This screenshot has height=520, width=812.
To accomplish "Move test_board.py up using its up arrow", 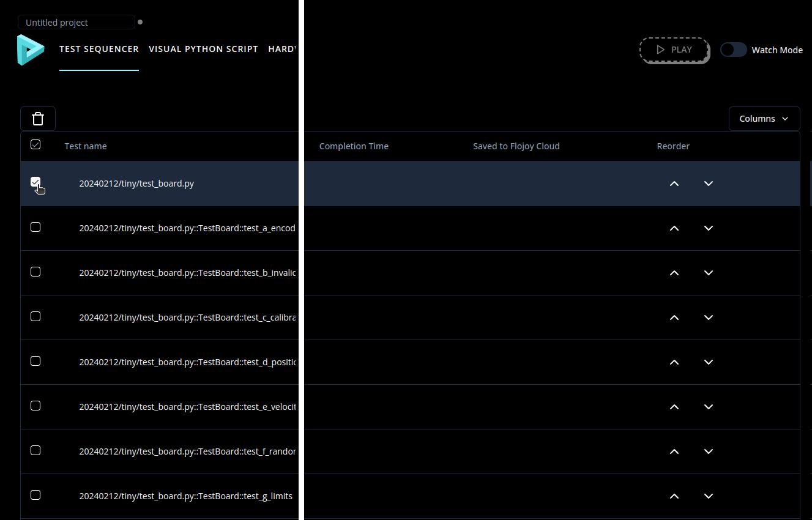I will [674, 183].
